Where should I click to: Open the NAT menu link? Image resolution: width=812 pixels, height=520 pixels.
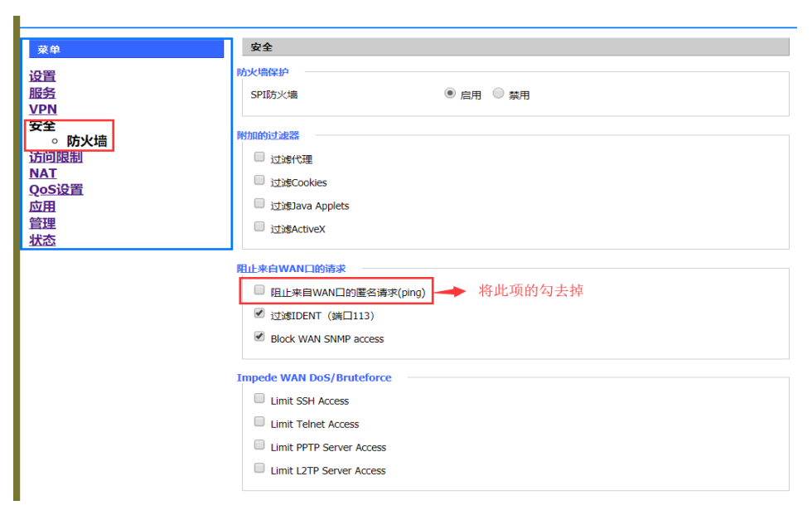coord(43,173)
